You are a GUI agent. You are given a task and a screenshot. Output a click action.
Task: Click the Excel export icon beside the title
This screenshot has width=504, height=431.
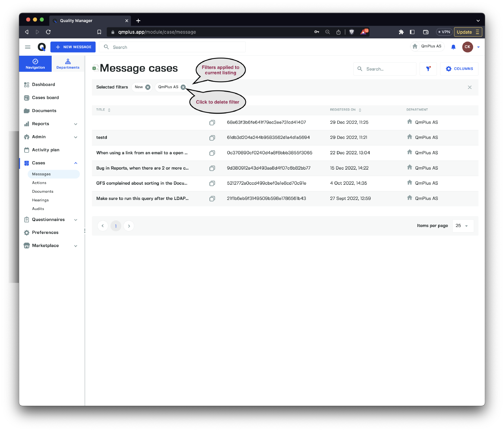tap(95, 68)
